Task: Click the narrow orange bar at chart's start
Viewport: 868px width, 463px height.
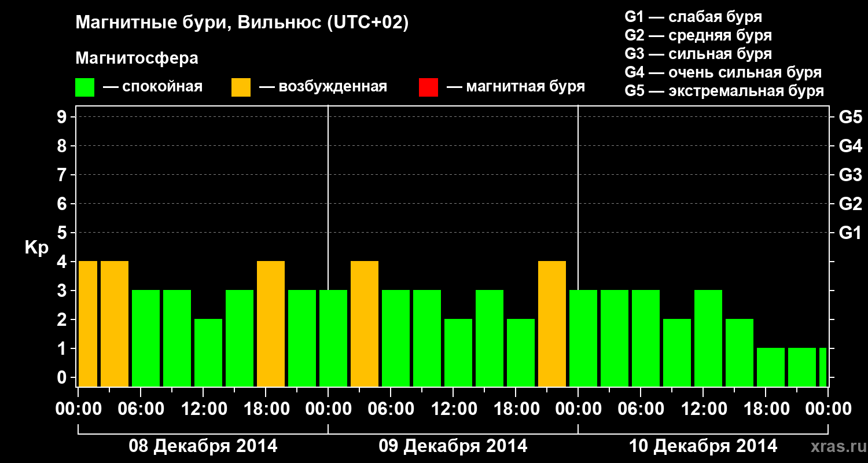Action: [88, 324]
